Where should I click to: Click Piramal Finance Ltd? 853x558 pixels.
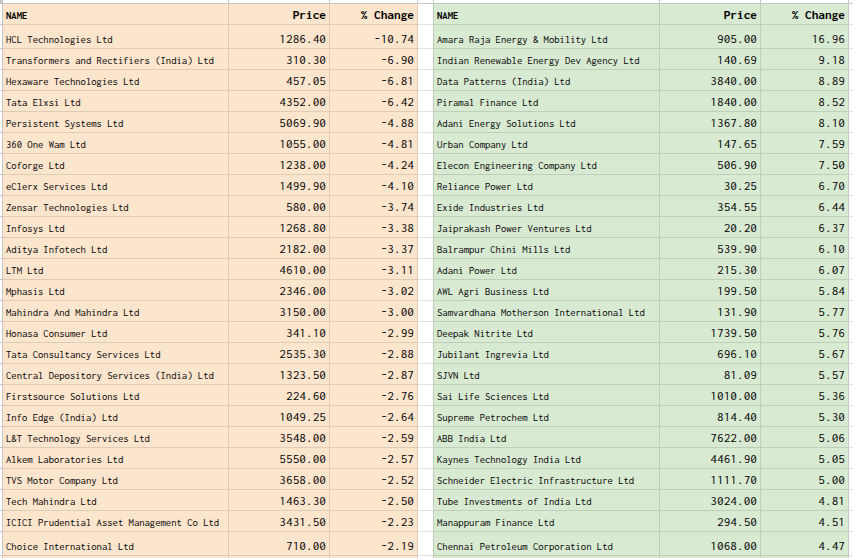tap(546, 102)
